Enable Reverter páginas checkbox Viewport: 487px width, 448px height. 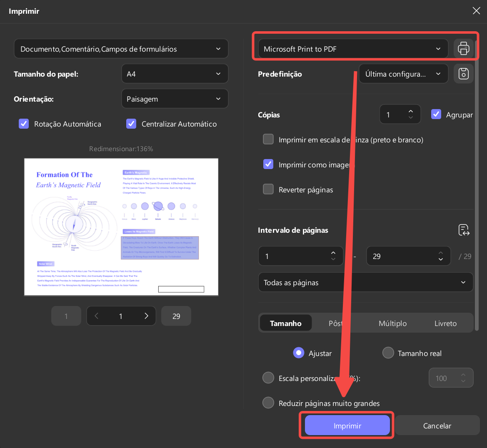[268, 189]
